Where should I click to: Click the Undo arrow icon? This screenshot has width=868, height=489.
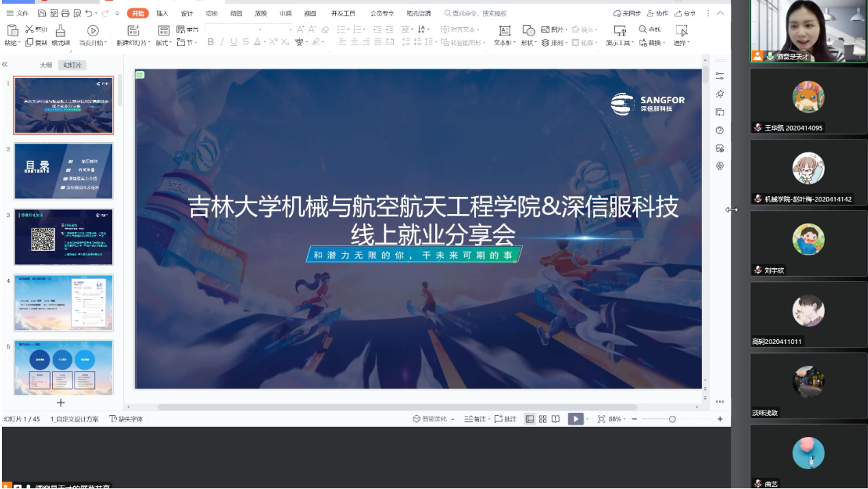(89, 13)
